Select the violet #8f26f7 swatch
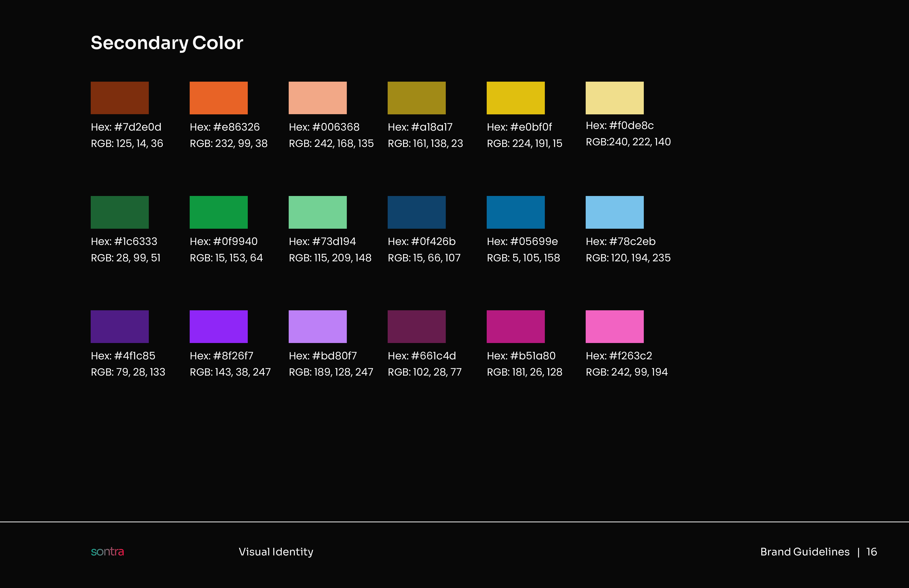This screenshot has width=909, height=588. coord(218,327)
